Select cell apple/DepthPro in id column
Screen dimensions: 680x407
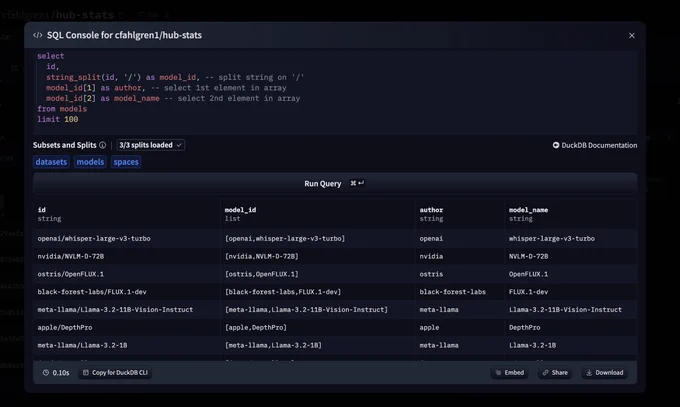point(127,328)
